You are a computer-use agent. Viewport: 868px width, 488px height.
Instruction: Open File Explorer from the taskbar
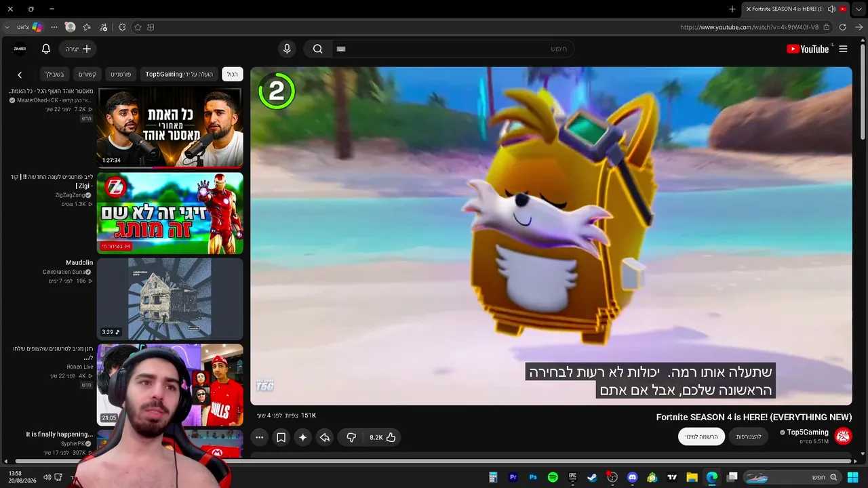tap(692, 477)
